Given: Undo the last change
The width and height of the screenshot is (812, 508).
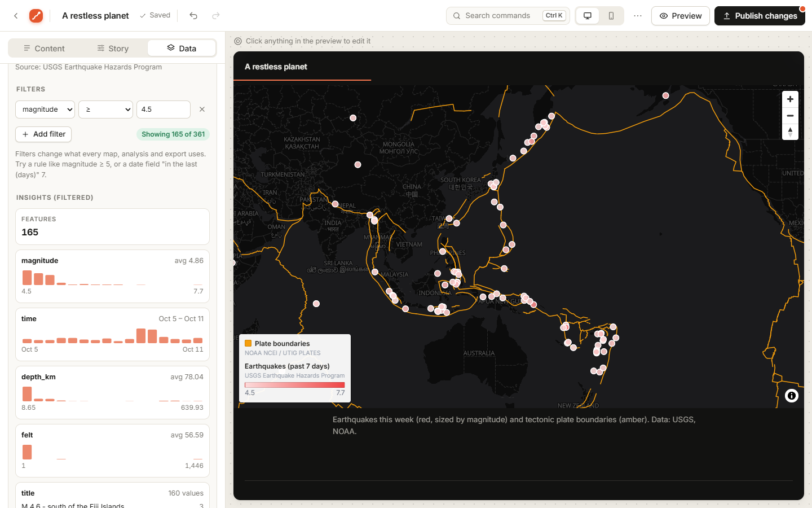Looking at the screenshot, I should tap(193, 16).
